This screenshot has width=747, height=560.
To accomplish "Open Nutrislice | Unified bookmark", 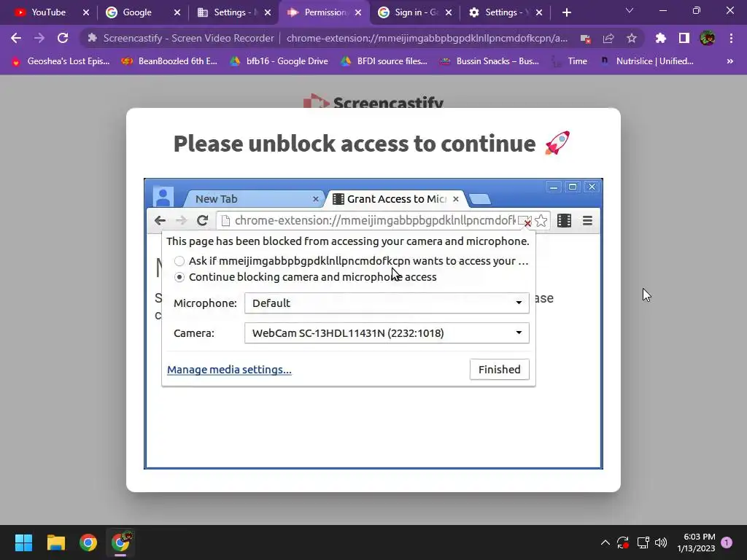I will point(646,61).
